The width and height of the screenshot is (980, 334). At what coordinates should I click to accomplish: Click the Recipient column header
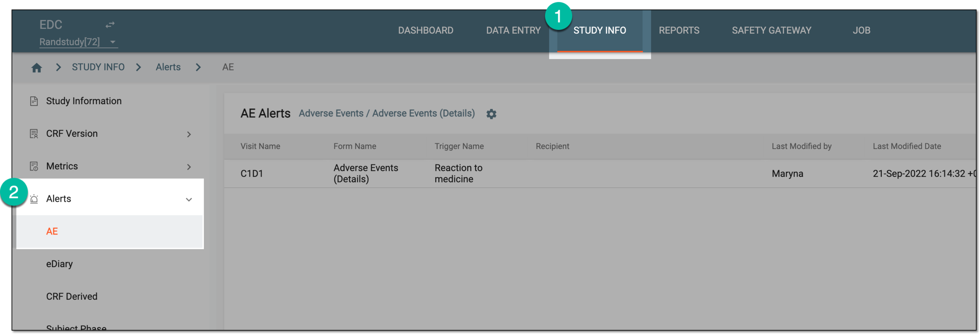coord(552,146)
